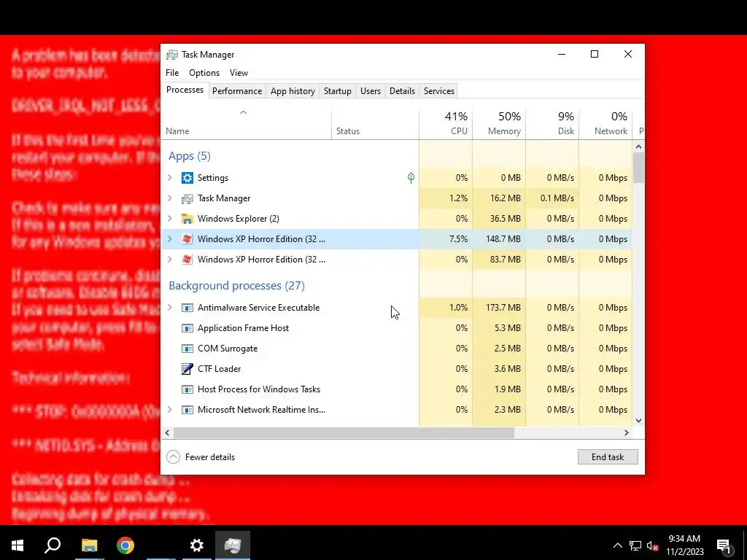Open File Explorer from the taskbar

pyautogui.click(x=89, y=545)
